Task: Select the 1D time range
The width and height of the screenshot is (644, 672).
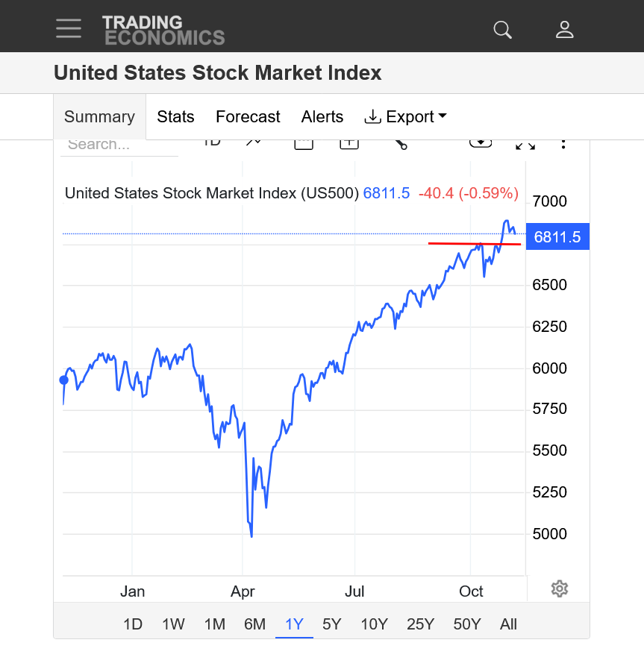Action: [133, 624]
